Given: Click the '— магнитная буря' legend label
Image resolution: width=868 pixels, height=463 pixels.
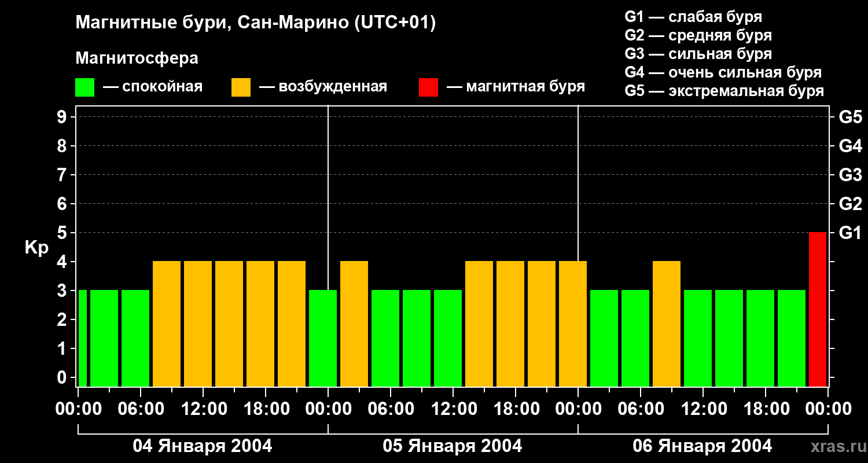Looking at the screenshot, I should click(516, 87).
